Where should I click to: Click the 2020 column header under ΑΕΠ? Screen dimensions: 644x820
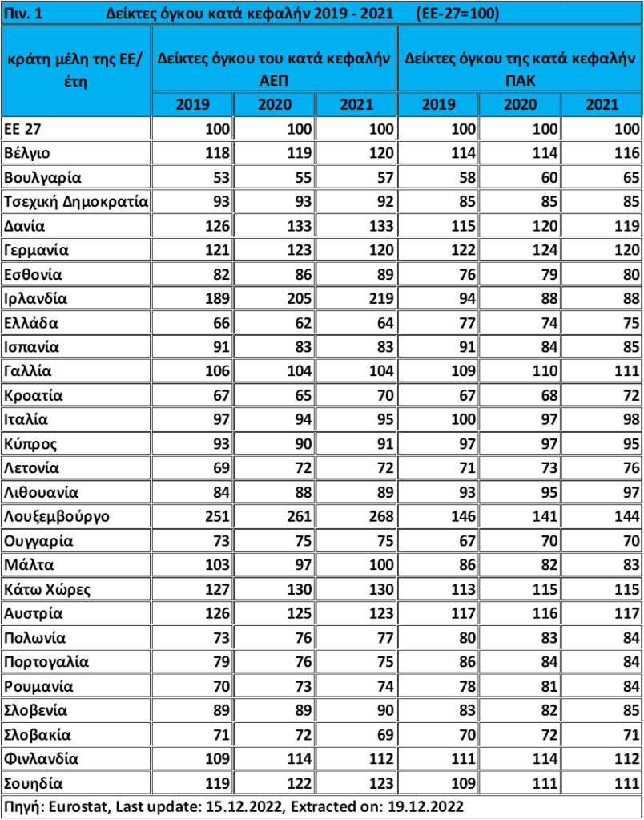point(274,105)
